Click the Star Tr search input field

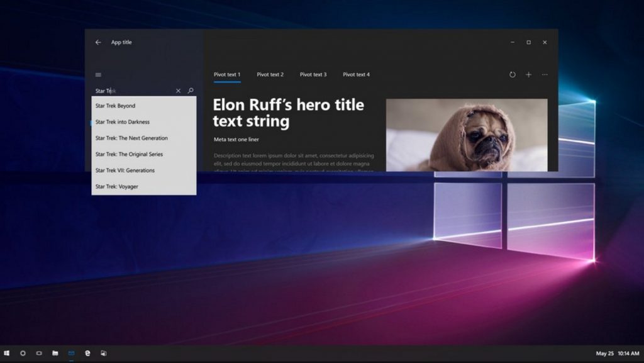132,91
